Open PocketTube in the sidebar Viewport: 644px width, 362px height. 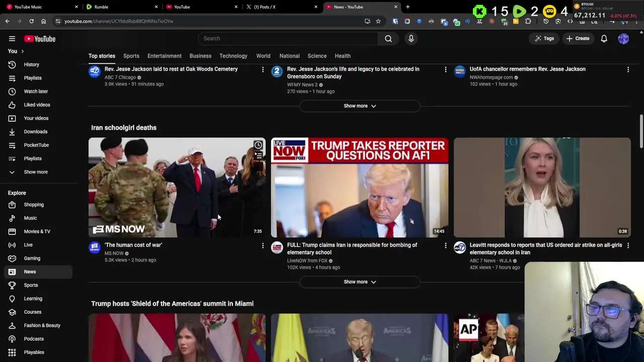tap(36, 145)
